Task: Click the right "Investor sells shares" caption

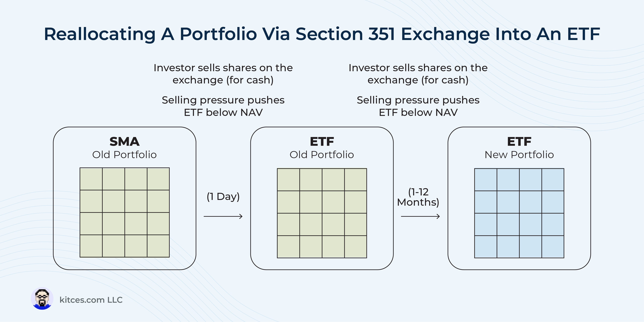Action: [418, 74]
